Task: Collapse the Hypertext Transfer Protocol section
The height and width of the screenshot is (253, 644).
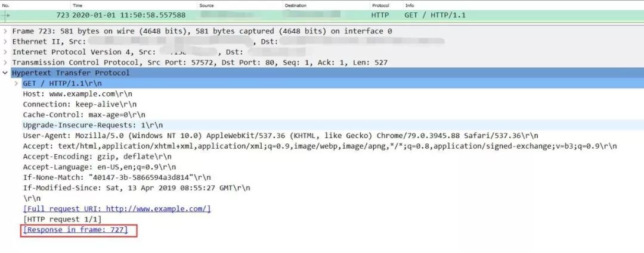Action: coord(5,73)
